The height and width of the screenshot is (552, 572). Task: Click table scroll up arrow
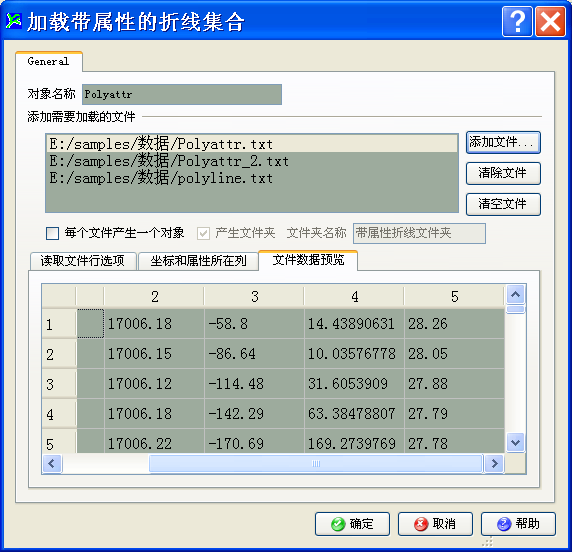point(515,295)
